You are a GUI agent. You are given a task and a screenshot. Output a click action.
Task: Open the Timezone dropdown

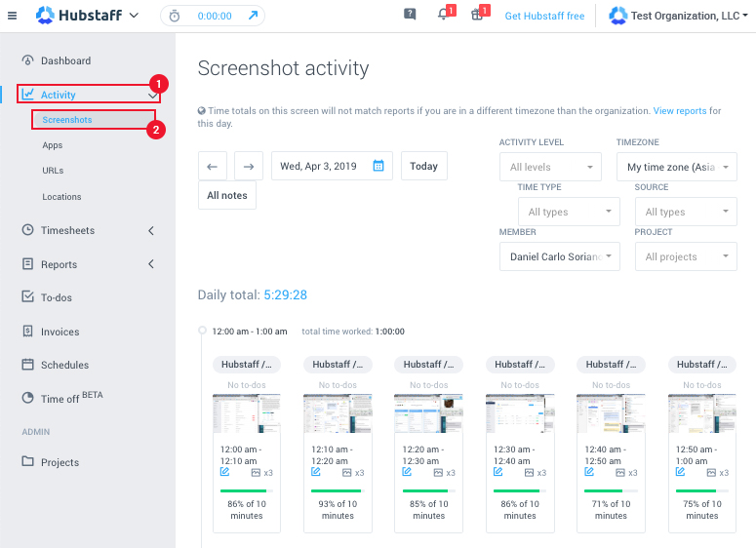click(675, 167)
